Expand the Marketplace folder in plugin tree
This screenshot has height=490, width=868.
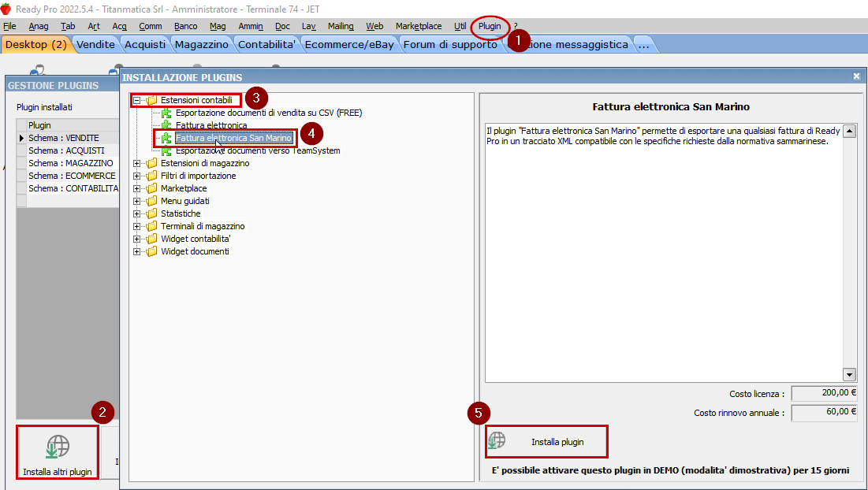click(136, 188)
